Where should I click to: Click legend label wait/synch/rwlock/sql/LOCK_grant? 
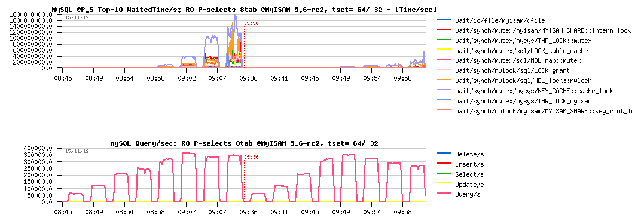(x=512, y=70)
